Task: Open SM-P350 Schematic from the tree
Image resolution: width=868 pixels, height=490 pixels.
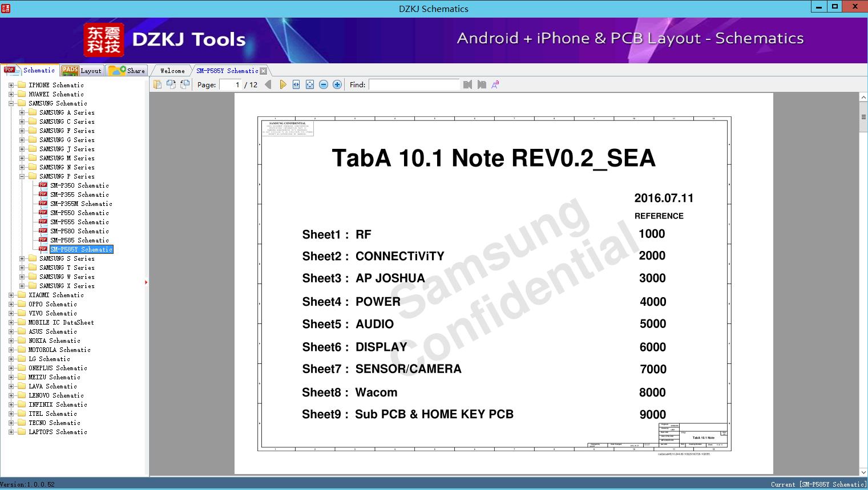Action: tap(79, 185)
